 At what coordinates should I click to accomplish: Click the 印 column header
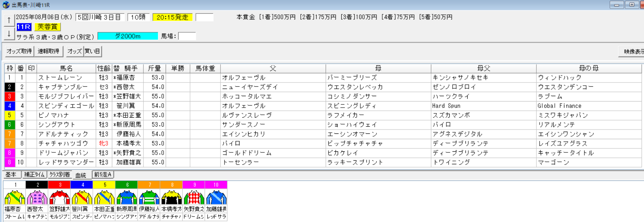pyautogui.click(x=32, y=68)
